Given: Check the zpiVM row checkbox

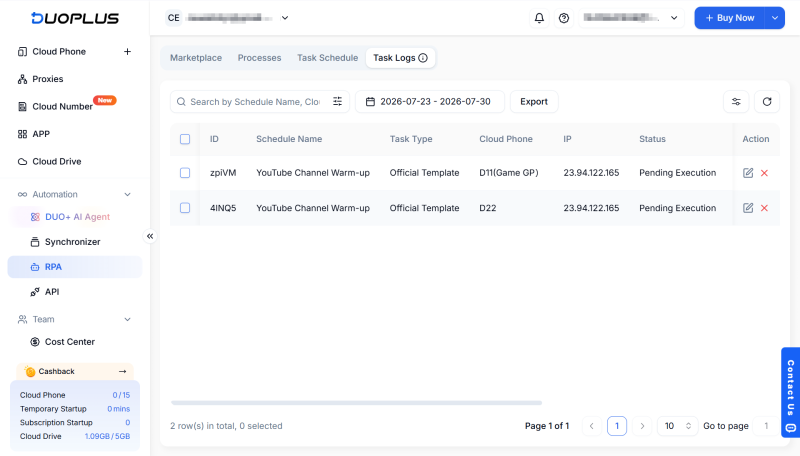Looking at the screenshot, I should tap(185, 173).
